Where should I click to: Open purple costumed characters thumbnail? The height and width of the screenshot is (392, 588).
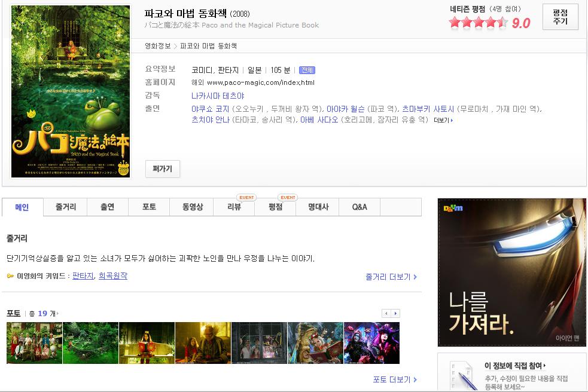[371, 343]
